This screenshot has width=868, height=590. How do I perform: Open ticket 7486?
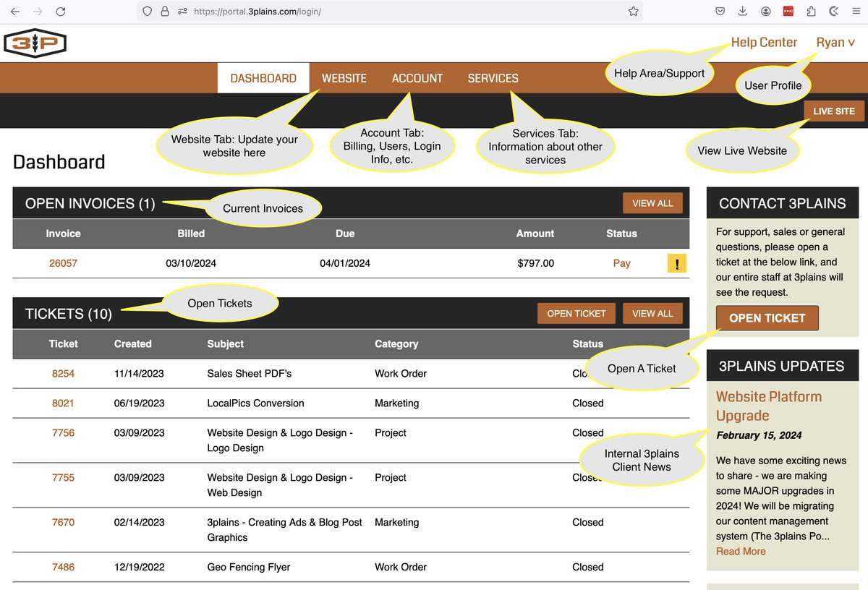(x=63, y=568)
